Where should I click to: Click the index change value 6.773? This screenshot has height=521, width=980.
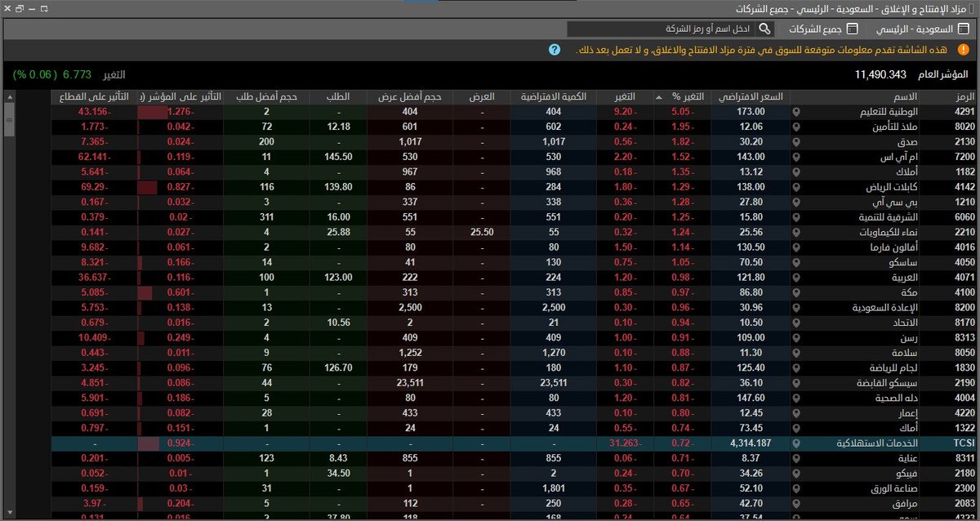coord(77,74)
